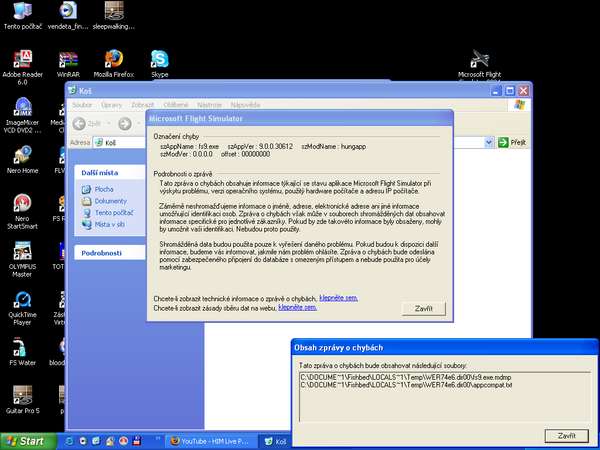This screenshot has width=600, height=450.
Task: Open the Zobrazit menu in Koš window
Action: [142, 104]
